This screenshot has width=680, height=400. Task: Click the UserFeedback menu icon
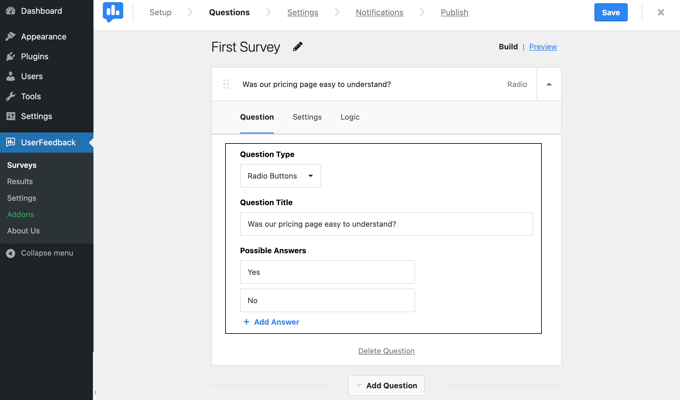click(x=11, y=142)
